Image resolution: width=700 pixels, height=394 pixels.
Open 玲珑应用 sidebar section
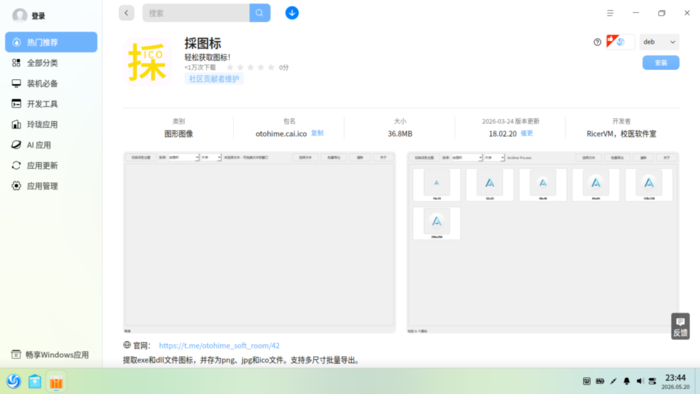click(x=51, y=124)
